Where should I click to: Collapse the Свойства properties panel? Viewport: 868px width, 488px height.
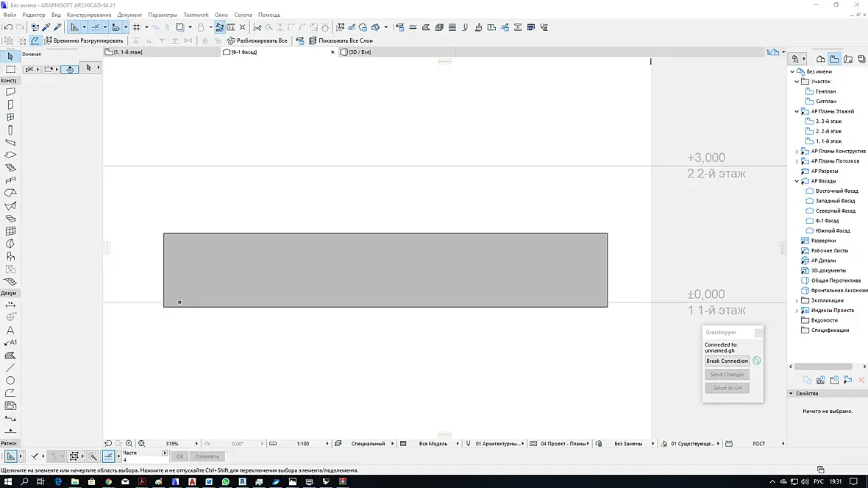[x=791, y=393]
